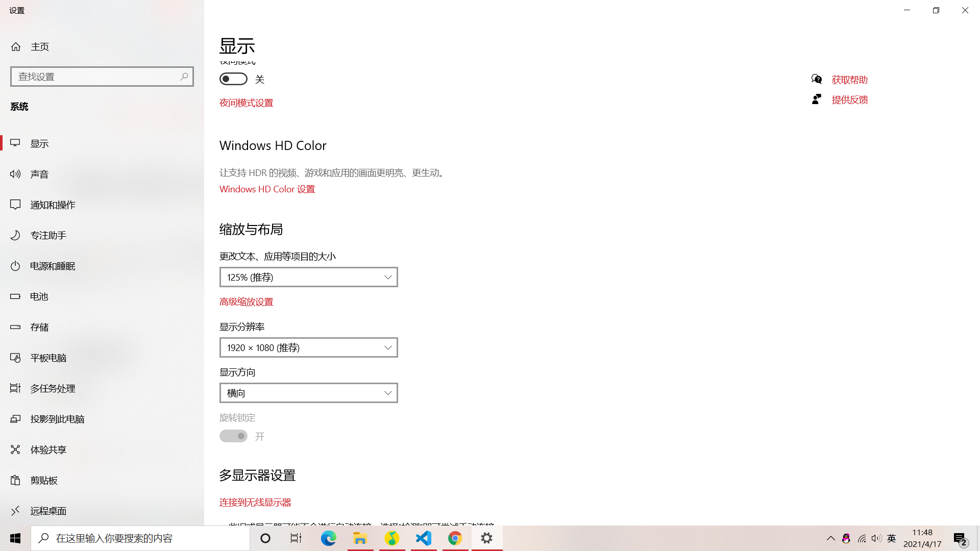
Task: Open the 剪贴板 (Clipboard) settings icon
Action: coord(15,480)
